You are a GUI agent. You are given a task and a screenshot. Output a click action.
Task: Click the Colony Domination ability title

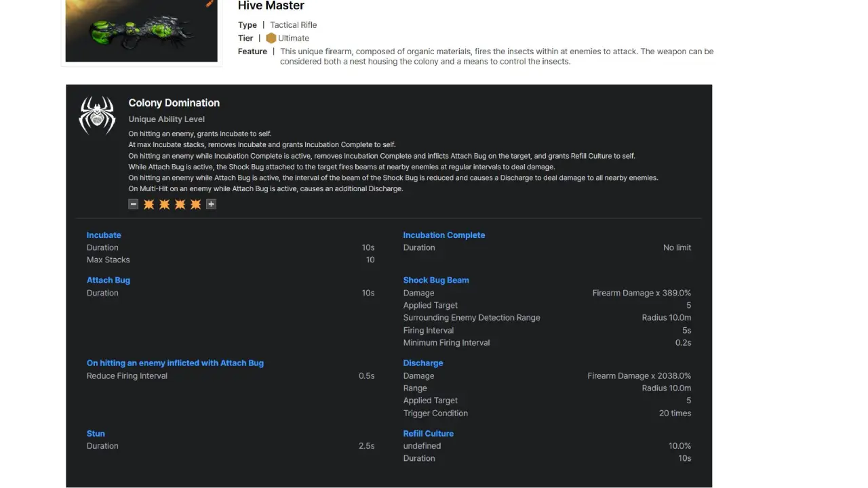coord(174,103)
